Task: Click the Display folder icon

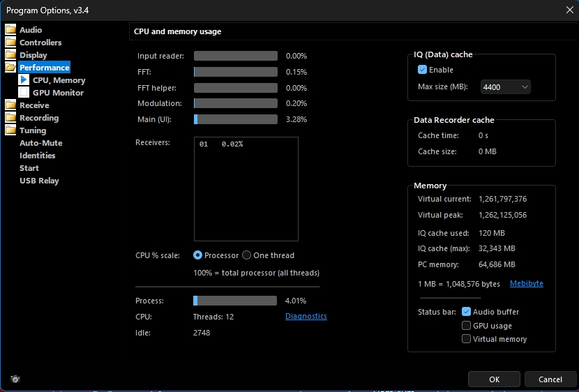Action: (10, 55)
